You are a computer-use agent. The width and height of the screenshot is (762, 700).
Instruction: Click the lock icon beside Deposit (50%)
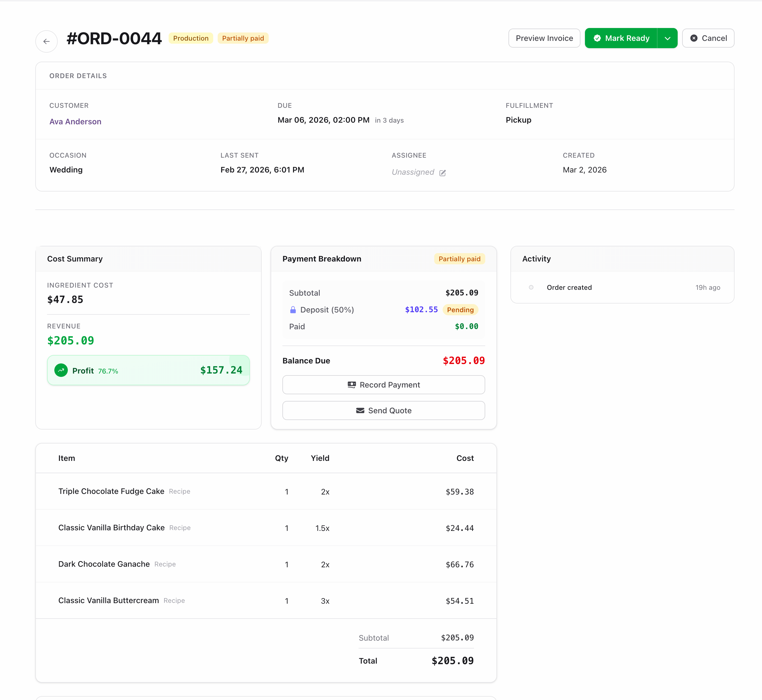coord(293,309)
